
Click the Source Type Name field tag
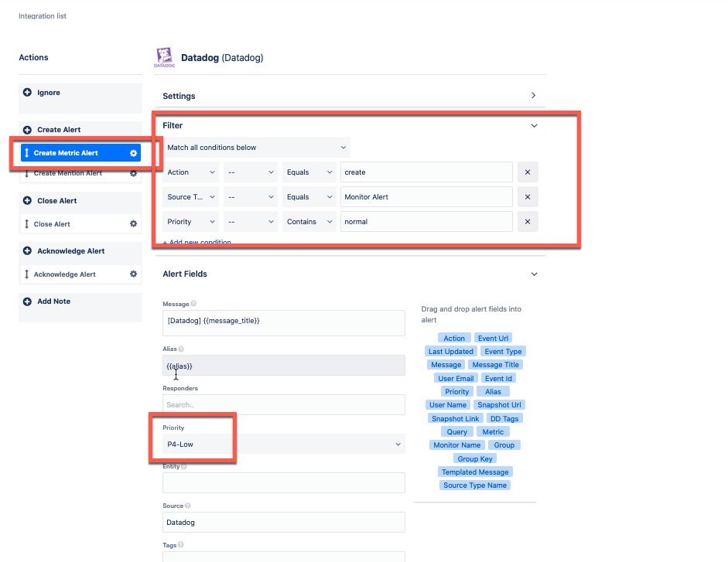[474, 485]
